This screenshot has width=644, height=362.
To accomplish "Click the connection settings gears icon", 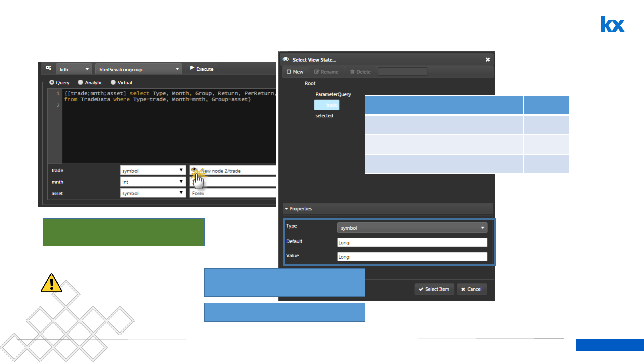I will point(49,68).
